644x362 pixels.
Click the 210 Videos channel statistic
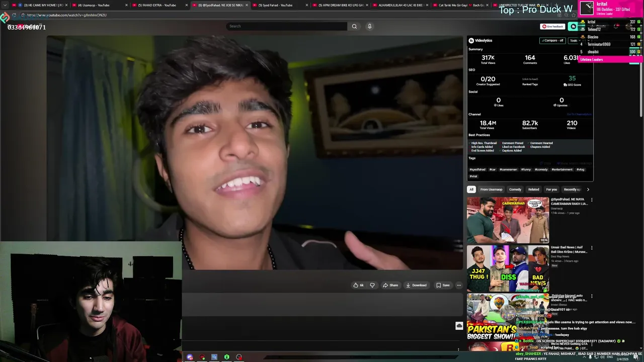point(572,124)
